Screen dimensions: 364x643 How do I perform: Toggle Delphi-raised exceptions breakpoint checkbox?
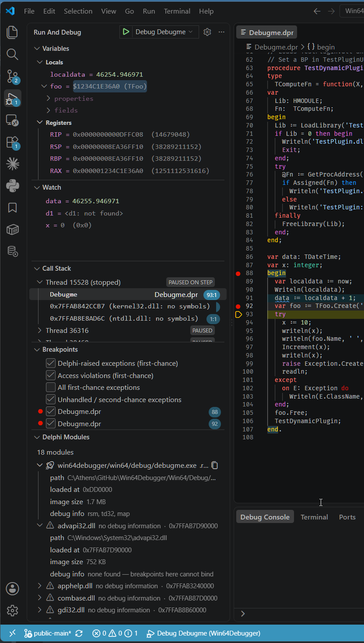51,363
